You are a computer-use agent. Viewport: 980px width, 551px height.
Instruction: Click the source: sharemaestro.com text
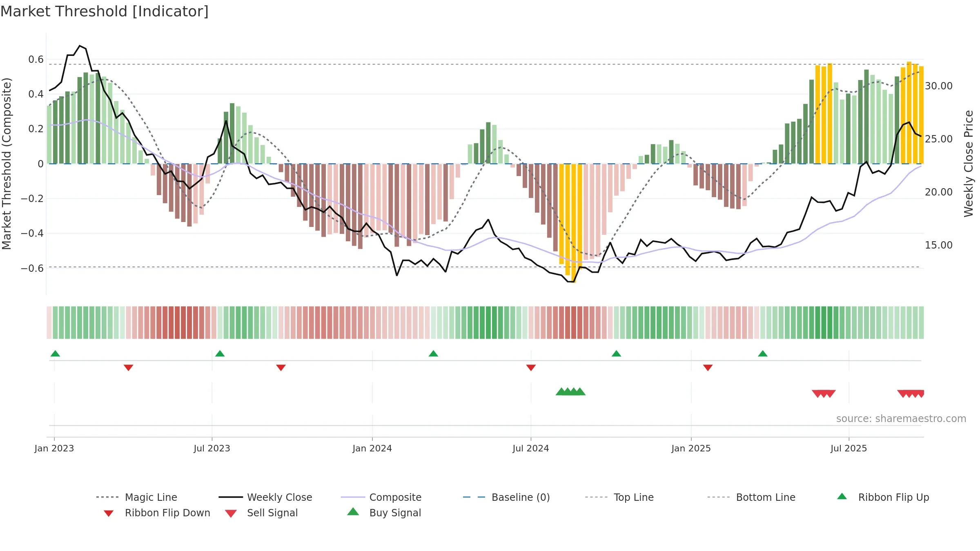pyautogui.click(x=901, y=419)
